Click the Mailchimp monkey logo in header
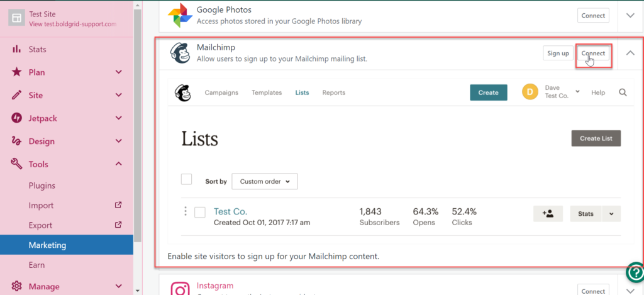Screen dimensions: 644x295 pyautogui.click(x=182, y=92)
